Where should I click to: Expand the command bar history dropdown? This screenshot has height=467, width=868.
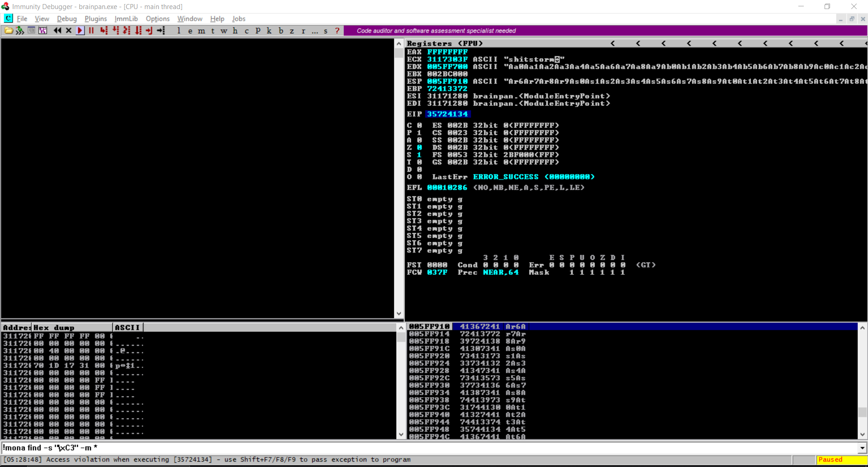pyautogui.click(x=862, y=448)
